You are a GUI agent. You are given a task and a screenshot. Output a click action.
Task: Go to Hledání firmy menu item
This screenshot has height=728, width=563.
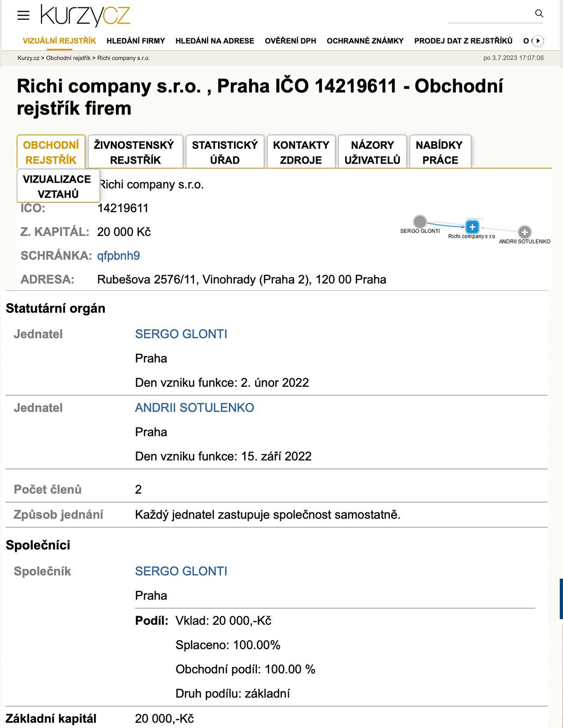(x=135, y=41)
